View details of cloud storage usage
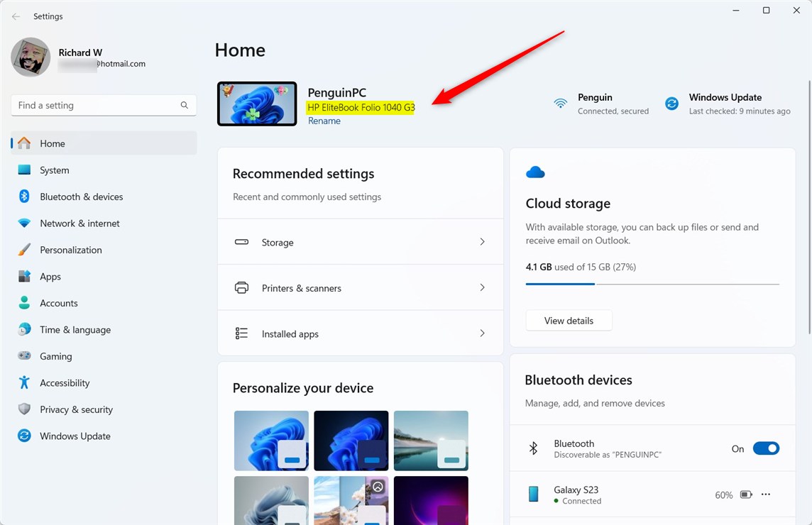This screenshot has height=525, width=812. coord(568,320)
